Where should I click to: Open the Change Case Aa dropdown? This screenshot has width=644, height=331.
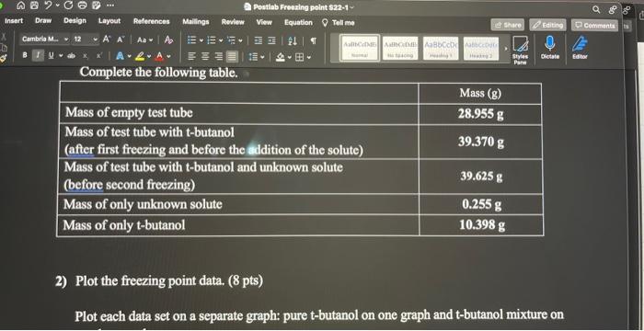pyautogui.click(x=144, y=40)
